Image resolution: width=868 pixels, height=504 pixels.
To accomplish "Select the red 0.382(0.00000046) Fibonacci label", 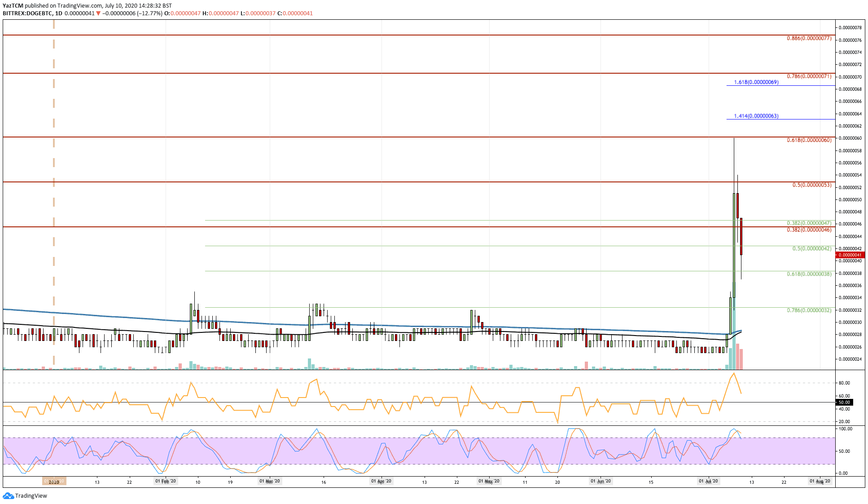I will [809, 230].
